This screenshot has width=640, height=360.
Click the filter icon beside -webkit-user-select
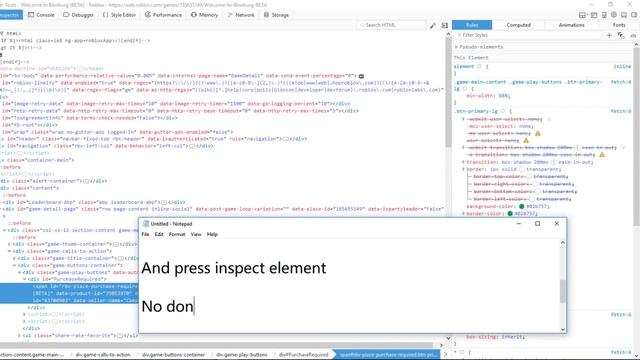pos(549,119)
